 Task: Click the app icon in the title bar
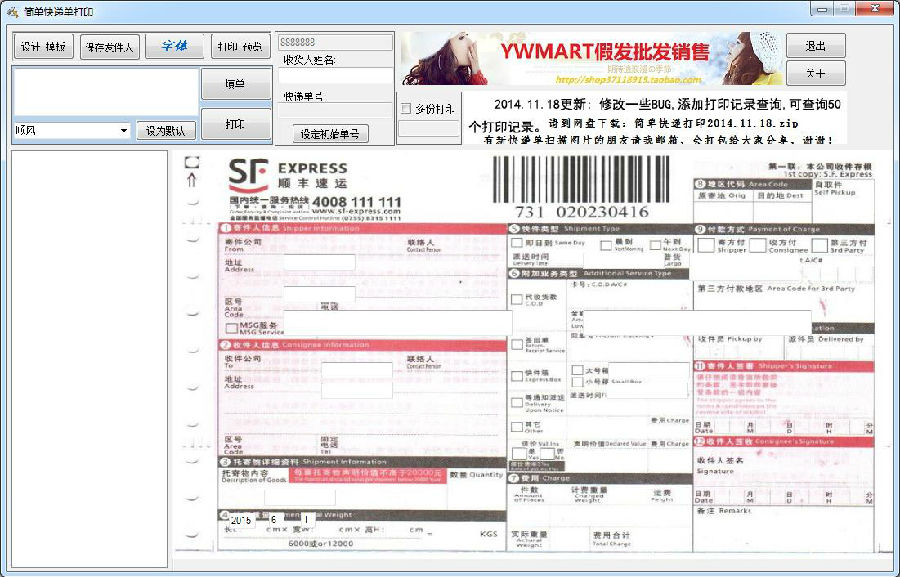12,9
